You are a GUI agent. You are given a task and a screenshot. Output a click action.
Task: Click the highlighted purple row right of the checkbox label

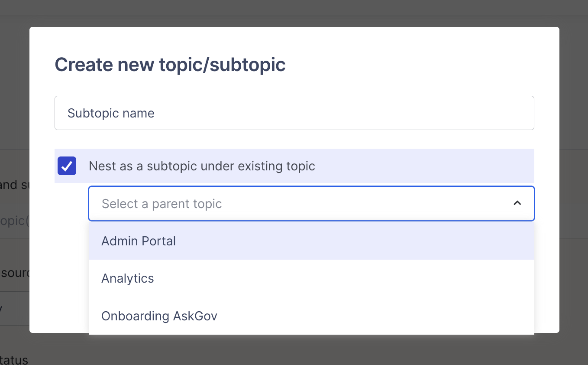click(x=424, y=166)
